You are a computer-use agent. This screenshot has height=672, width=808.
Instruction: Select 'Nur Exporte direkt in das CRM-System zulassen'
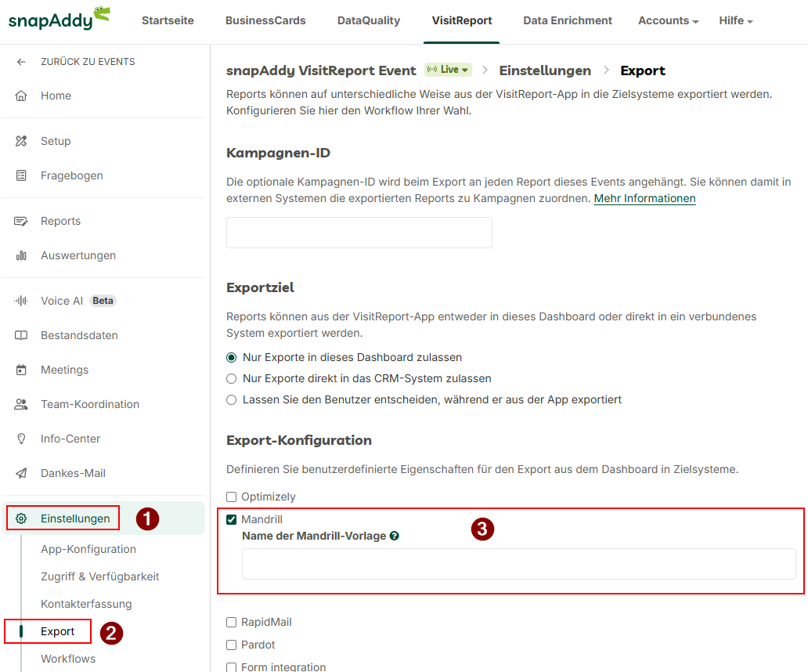pos(232,379)
